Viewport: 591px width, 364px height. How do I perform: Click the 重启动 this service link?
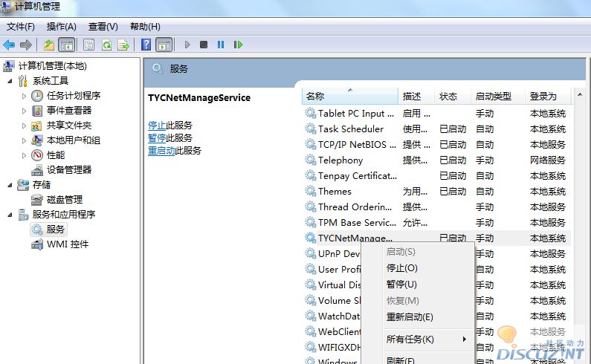tap(161, 151)
